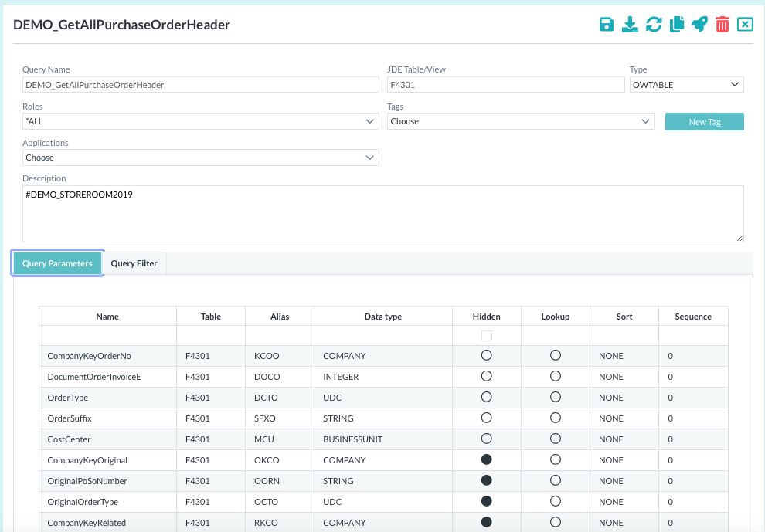Close the query editor with the X box icon
The image size is (765, 532).
(x=745, y=25)
